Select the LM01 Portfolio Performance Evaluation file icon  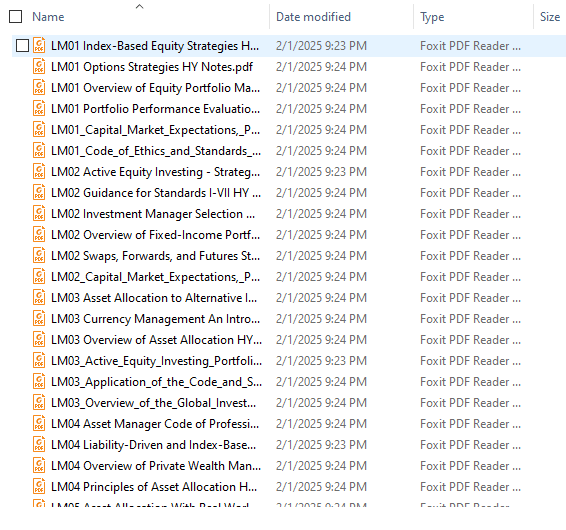39,109
